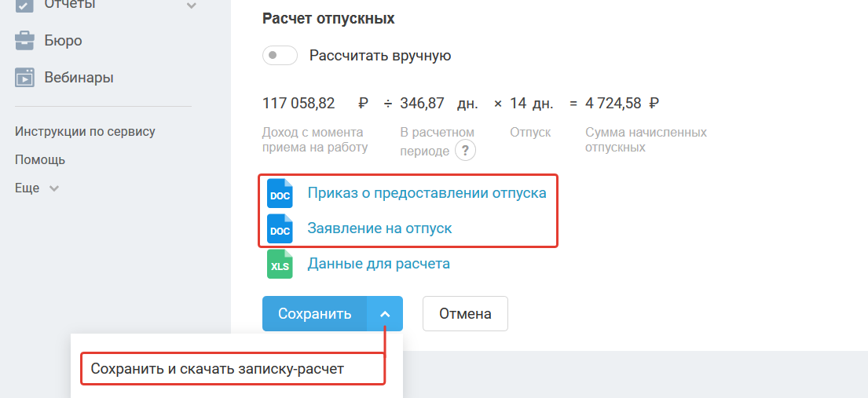Image resolution: width=868 pixels, height=398 pixels.
Task: Click DOC icon beside Приказ о предоставлении отпуска
Action: [280, 193]
